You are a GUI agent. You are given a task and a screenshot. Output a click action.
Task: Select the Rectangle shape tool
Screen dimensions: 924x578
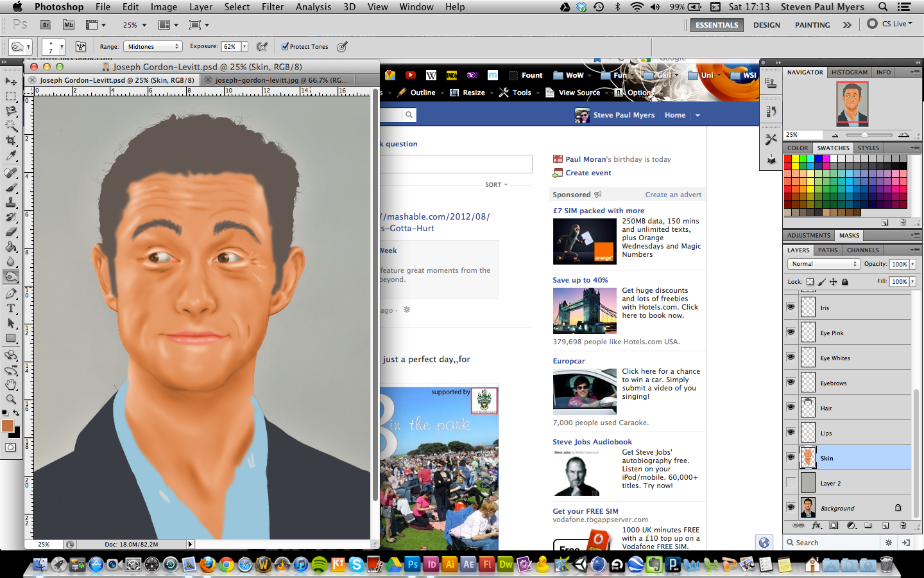[11, 338]
